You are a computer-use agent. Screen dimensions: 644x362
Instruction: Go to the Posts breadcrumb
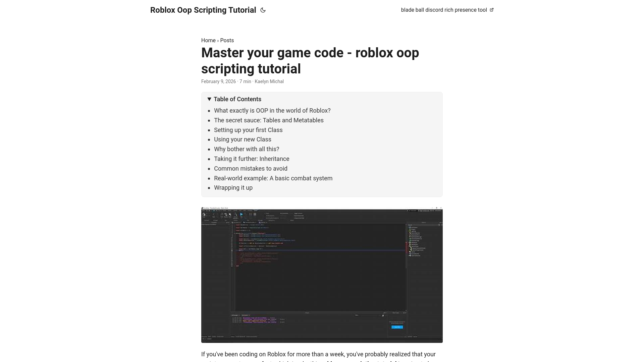[x=227, y=40]
